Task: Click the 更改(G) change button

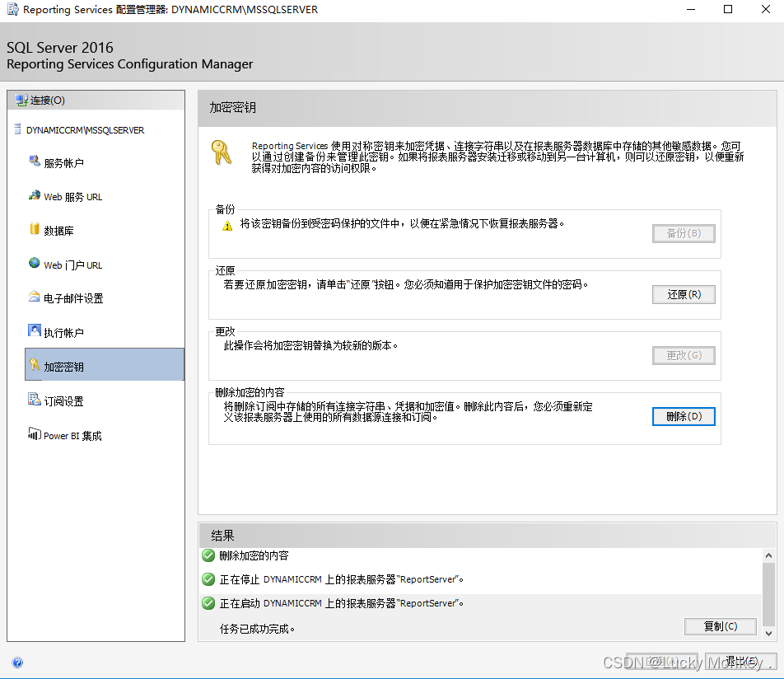Action: pyautogui.click(x=684, y=356)
